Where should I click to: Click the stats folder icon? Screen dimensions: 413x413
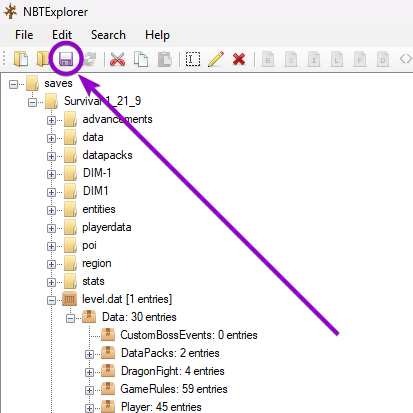coord(70,281)
